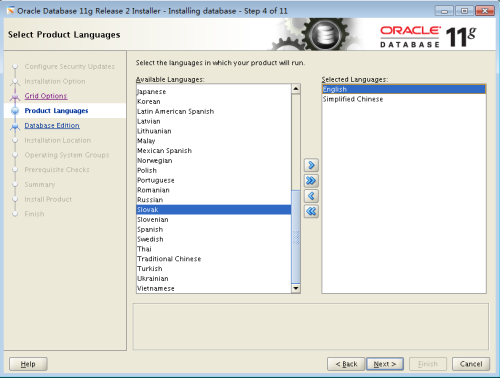The image size is (500, 378).
Task: Go back with the Back button
Action: coord(346,364)
